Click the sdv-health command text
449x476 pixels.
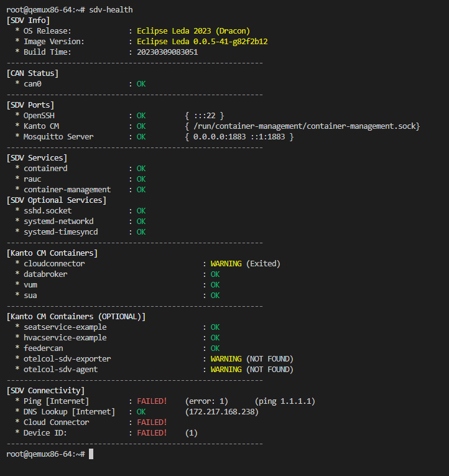coord(111,10)
